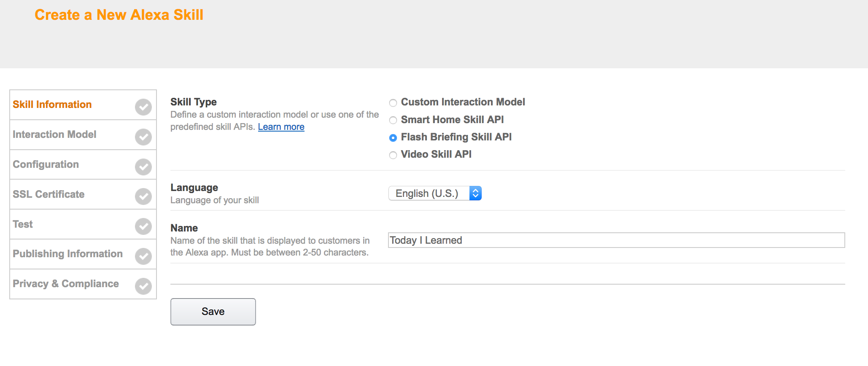
Task: Select the Custom Interaction Model radio button
Action: (393, 103)
